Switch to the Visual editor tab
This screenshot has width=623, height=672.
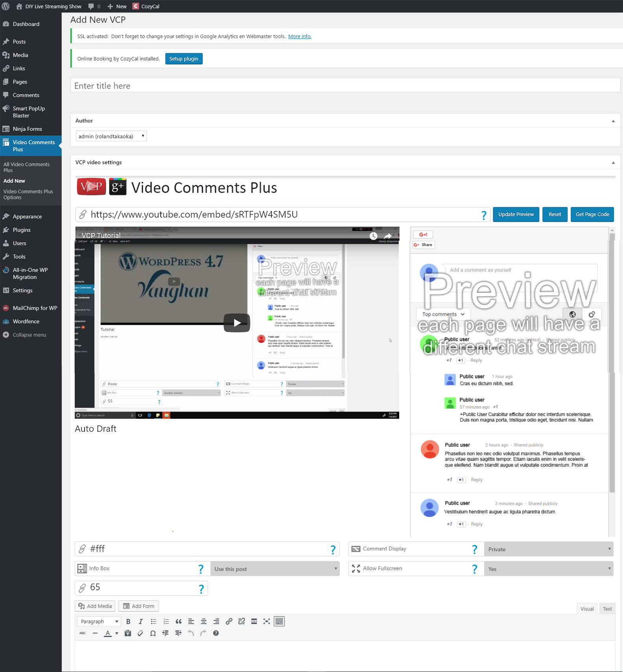pyautogui.click(x=587, y=609)
